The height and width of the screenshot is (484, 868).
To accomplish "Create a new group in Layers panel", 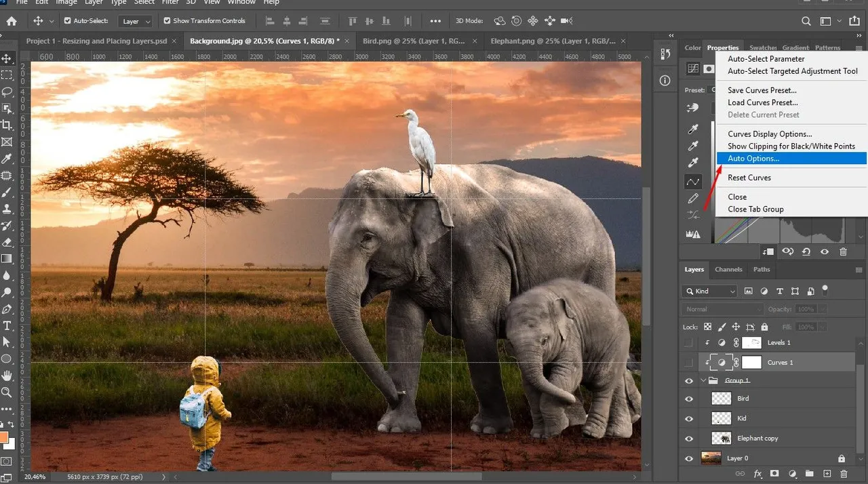I will (x=809, y=474).
